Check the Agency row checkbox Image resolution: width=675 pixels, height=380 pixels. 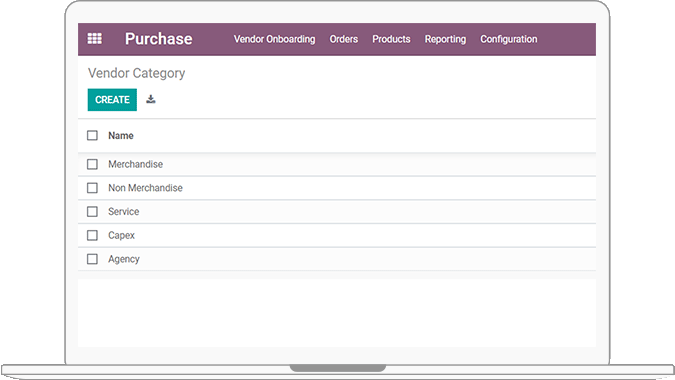[92, 259]
